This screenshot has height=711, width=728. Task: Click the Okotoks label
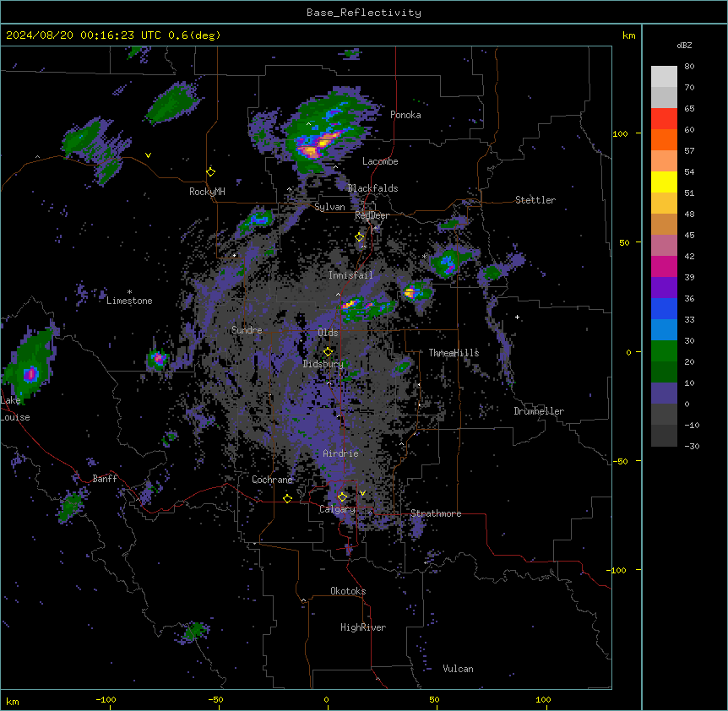(x=348, y=591)
